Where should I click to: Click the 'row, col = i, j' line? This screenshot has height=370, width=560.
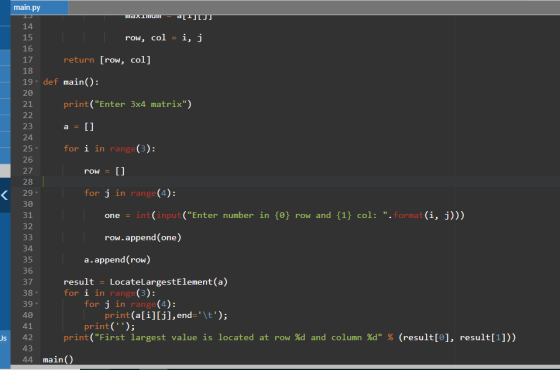click(x=164, y=38)
